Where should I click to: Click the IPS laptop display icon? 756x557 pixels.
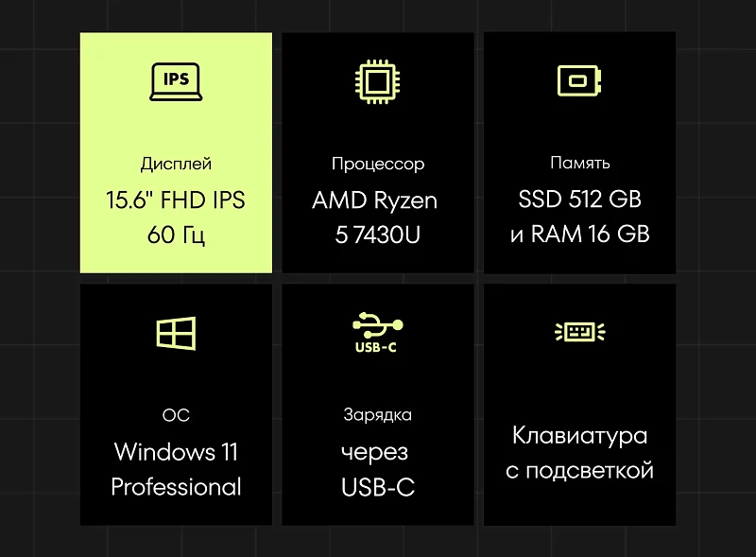coord(176,80)
